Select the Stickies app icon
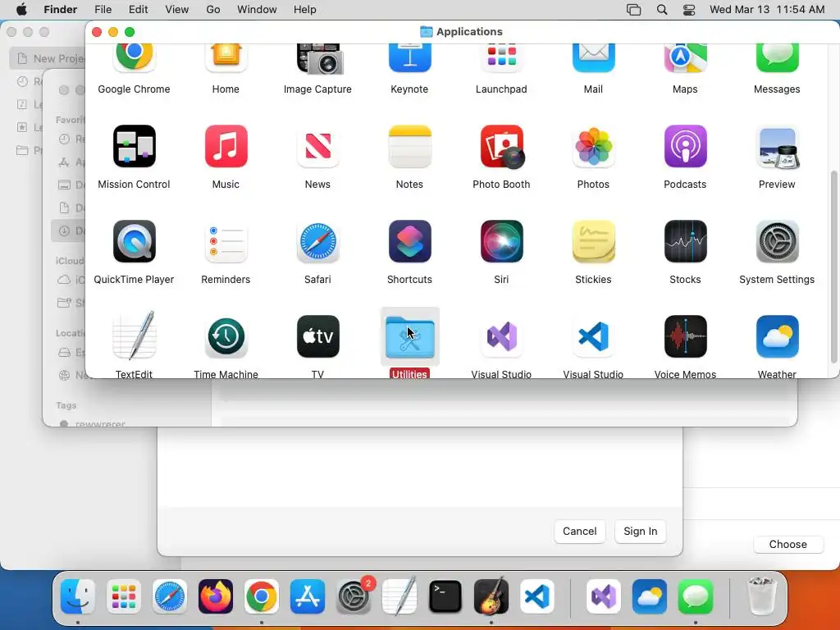Screen dimensions: 840x630 593,242
